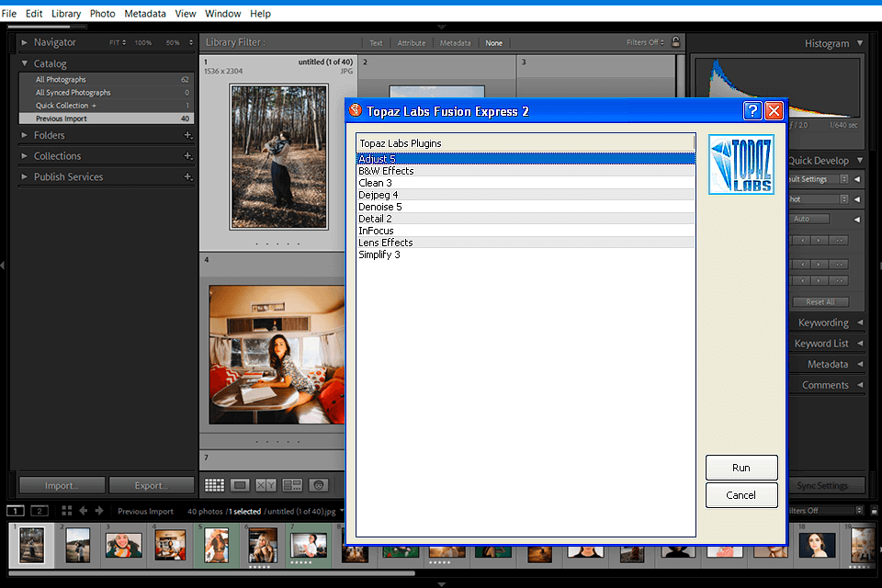Add publish service with plus icon
This screenshot has width=882, height=588.
coord(187,176)
